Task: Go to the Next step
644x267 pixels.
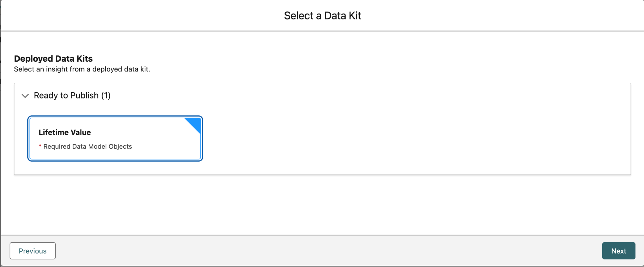Action: 618,251
